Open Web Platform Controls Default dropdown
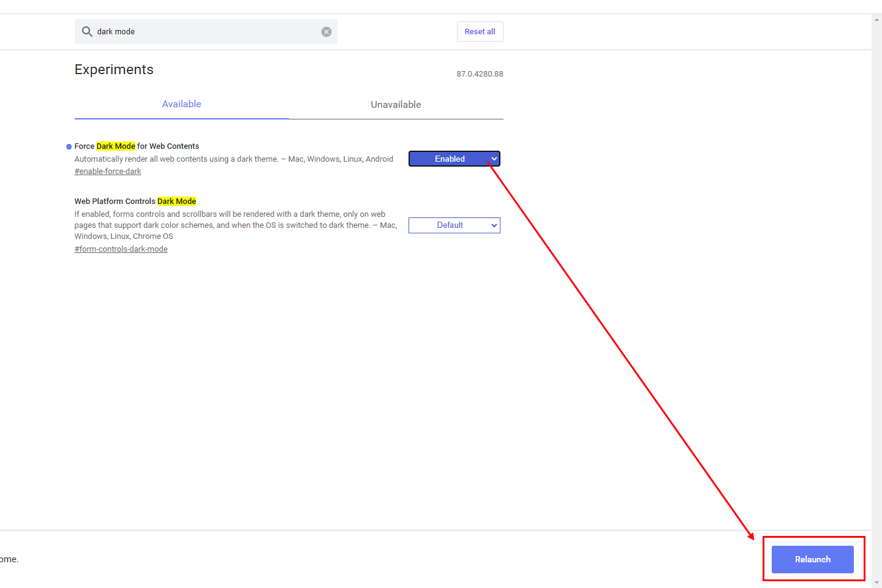882x588 pixels. point(454,225)
